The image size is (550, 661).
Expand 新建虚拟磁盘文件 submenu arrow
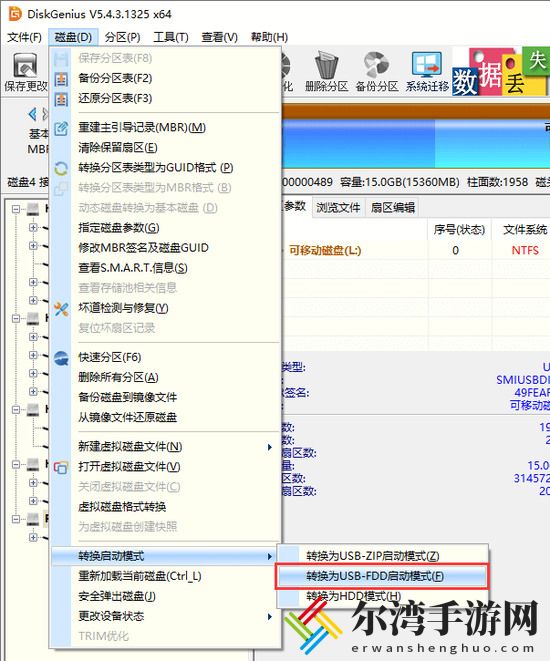[270, 447]
